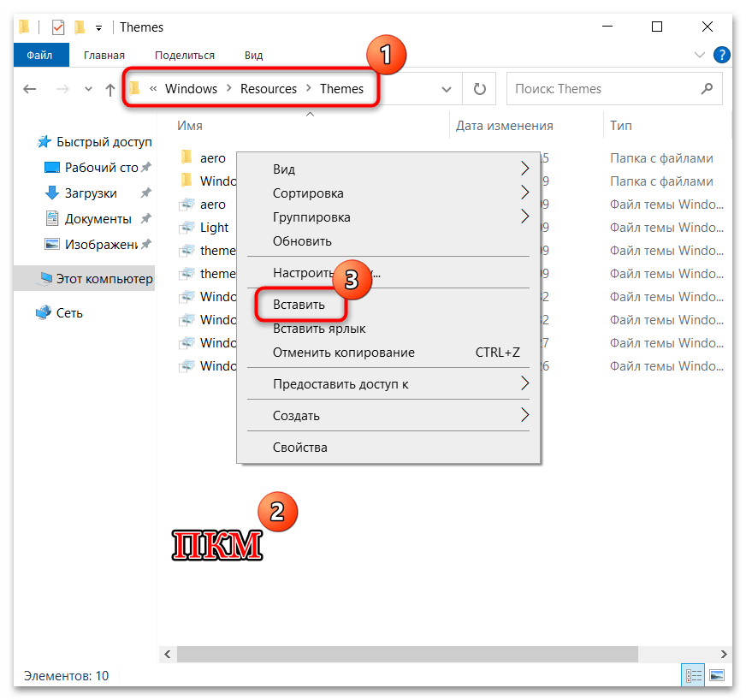Select the aero theme file icon
This screenshot has width=746, height=700.
187,205
